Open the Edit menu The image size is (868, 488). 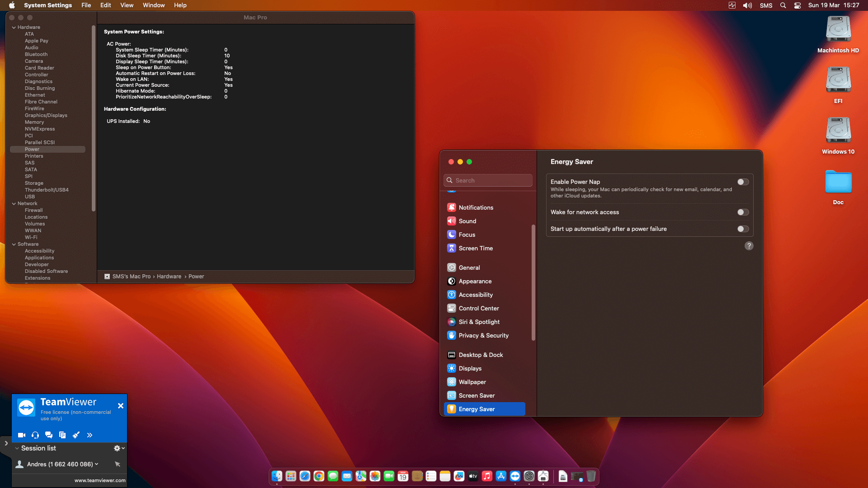tap(105, 5)
